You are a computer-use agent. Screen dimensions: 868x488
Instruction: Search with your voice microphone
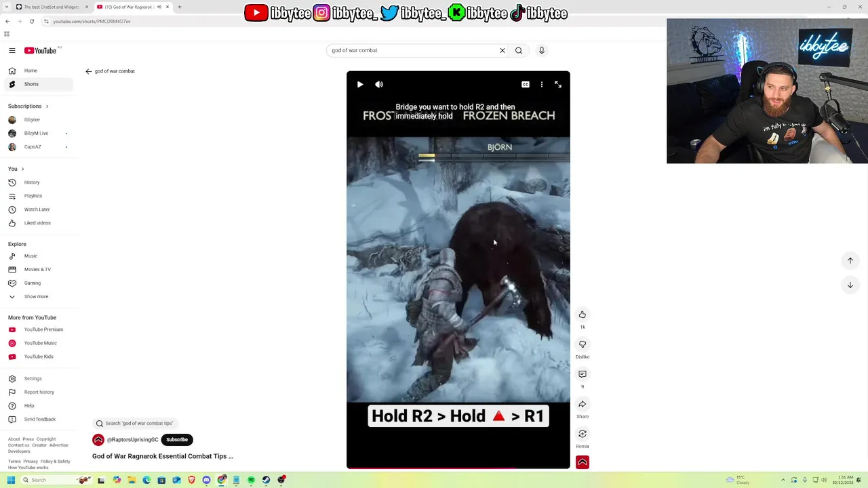click(541, 50)
